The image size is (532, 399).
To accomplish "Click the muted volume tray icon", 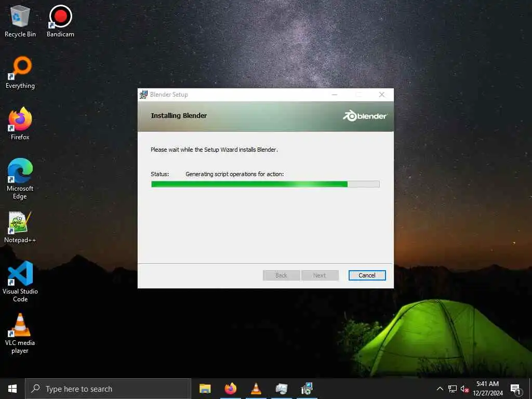I will [x=464, y=389].
